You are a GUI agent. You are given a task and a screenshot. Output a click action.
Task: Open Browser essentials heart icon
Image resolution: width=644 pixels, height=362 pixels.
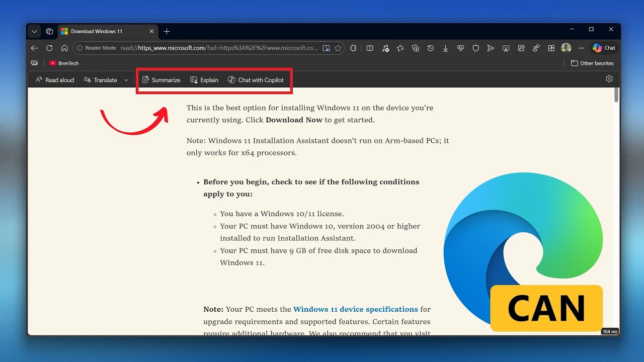click(x=460, y=48)
